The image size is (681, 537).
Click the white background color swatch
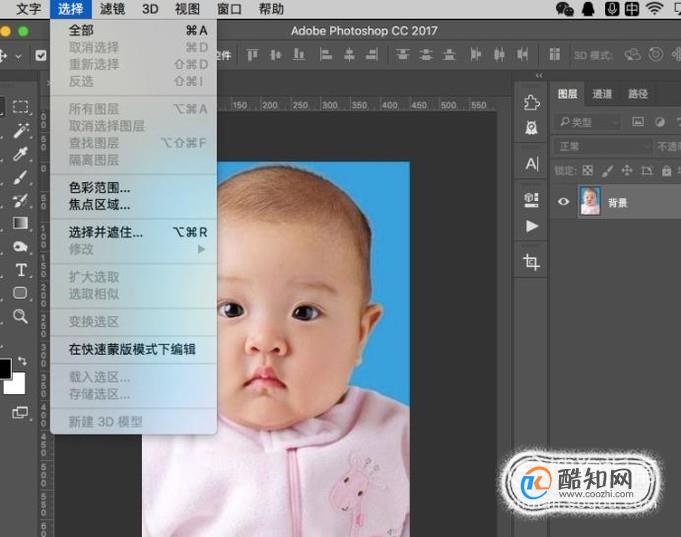17,385
